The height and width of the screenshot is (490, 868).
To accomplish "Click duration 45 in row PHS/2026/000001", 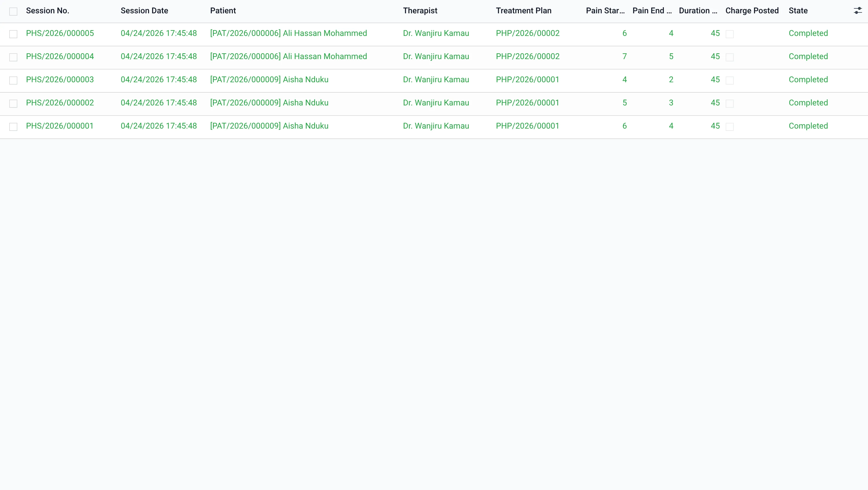I will pos(715,126).
